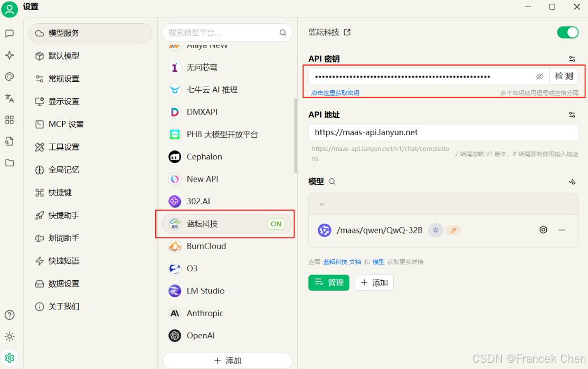Open API 地址 settings slider icon
The height and width of the screenshot is (369, 588).
click(572, 115)
